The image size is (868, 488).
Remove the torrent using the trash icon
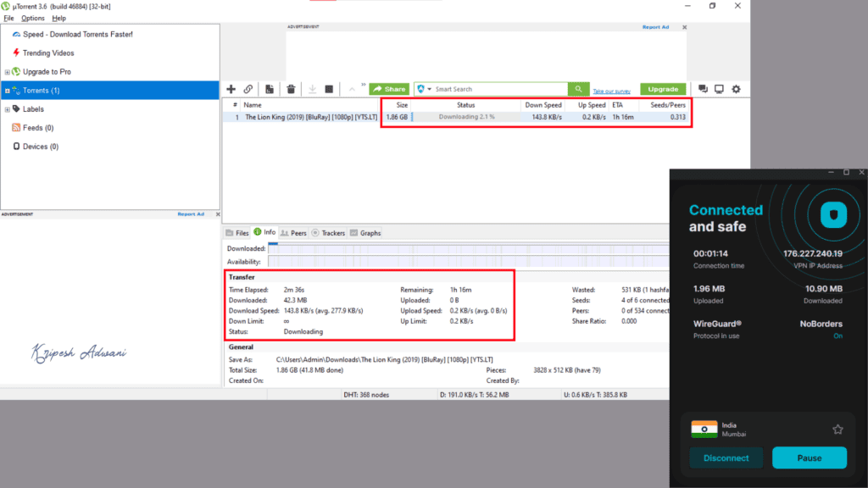pos(291,88)
